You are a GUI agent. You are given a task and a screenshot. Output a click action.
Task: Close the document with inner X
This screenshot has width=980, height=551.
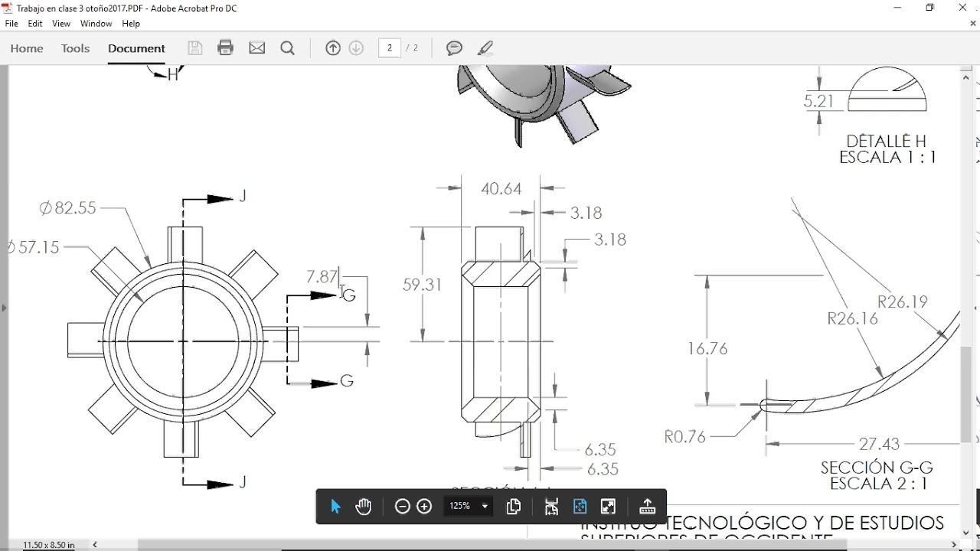974,24
